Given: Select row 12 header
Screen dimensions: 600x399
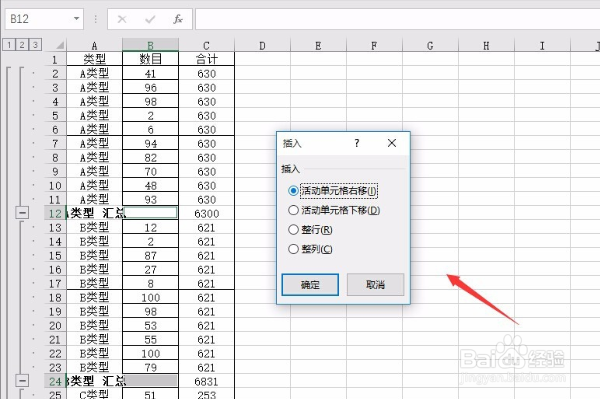Looking at the screenshot, I should (55, 213).
